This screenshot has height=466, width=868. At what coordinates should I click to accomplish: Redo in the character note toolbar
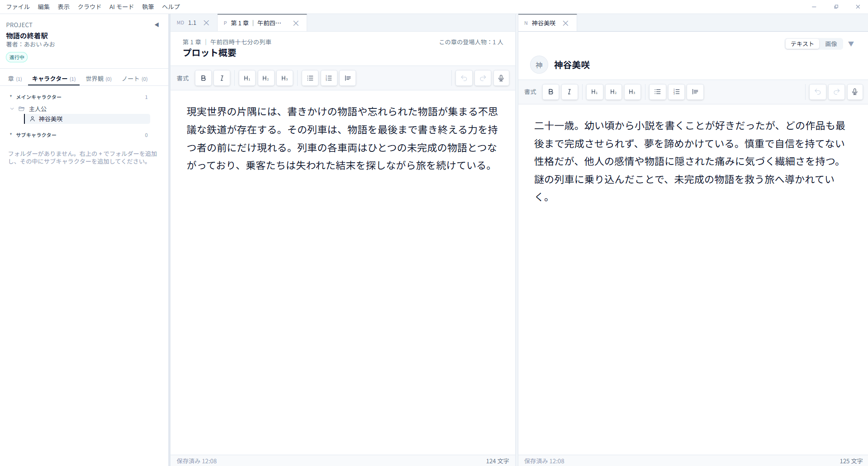click(x=836, y=92)
